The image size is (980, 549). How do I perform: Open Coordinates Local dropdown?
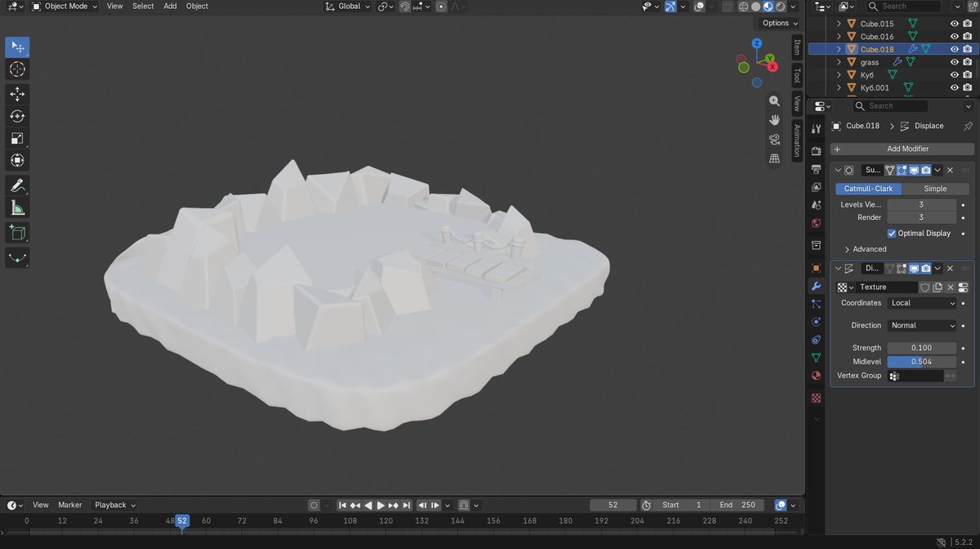click(922, 303)
